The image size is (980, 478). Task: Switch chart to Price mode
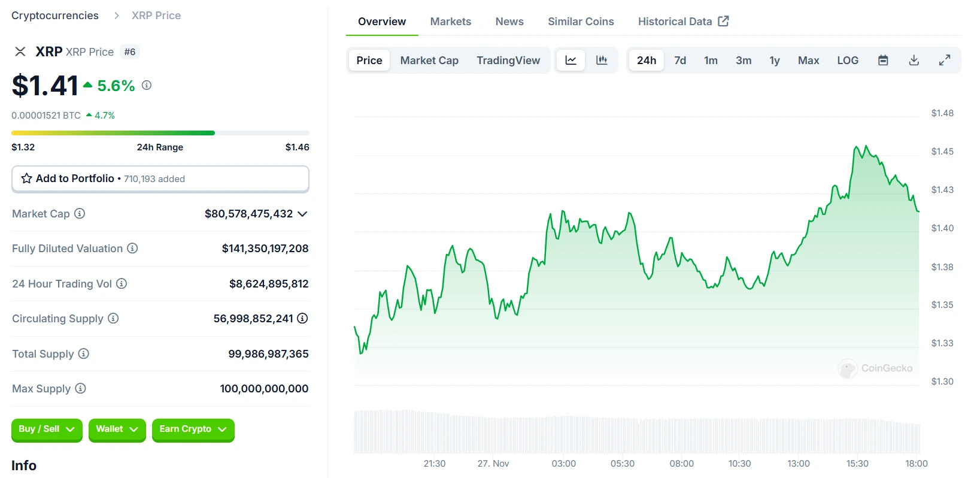[369, 60]
